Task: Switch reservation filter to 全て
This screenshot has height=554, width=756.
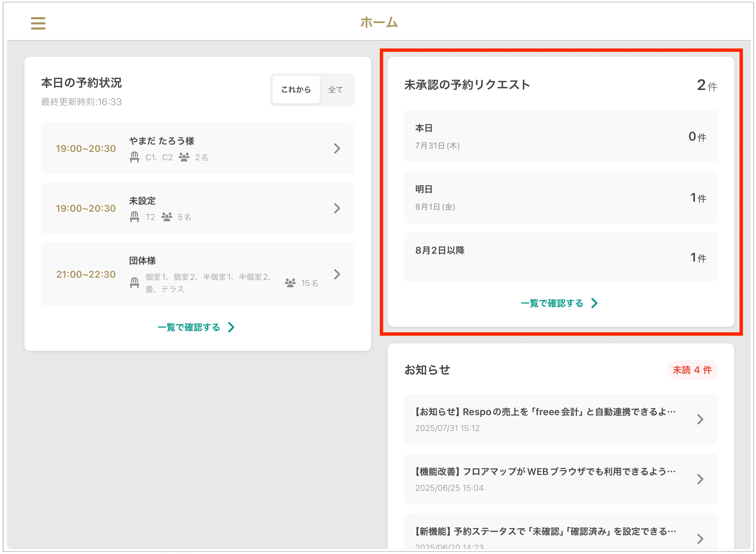Action: 335,90
